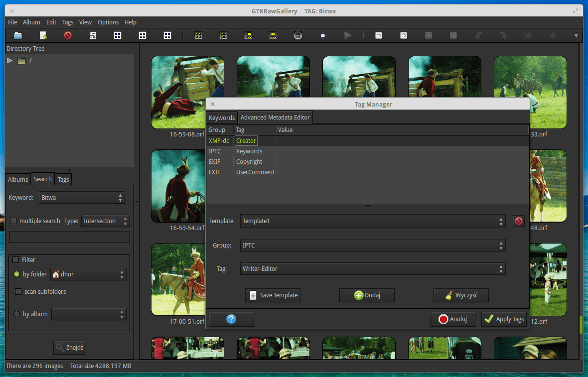The image size is (588, 377).
Task: Choose yellow preview layout with bottom filmstrip
Action: (273, 35)
